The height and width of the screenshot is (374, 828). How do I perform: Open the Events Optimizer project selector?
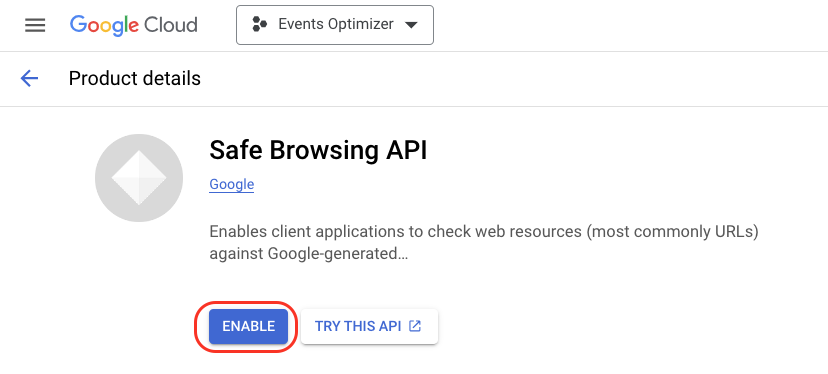tap(335, 25)
